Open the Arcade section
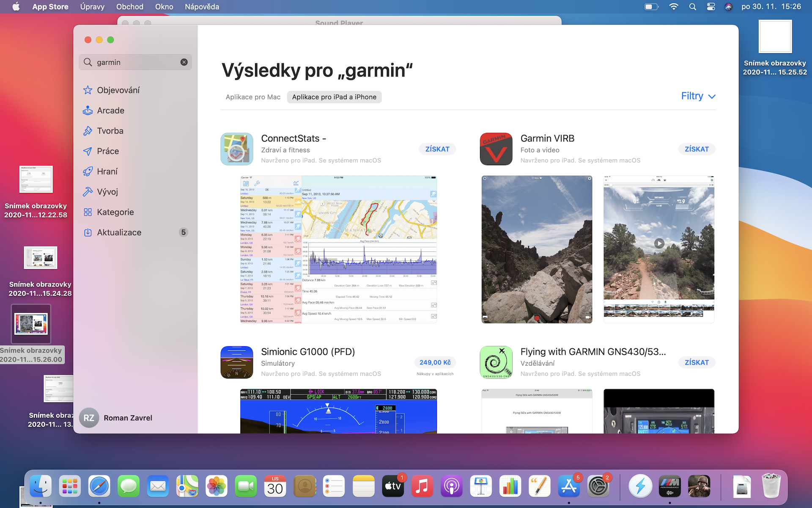Viewport: 812px width, 508px height. 110,110
